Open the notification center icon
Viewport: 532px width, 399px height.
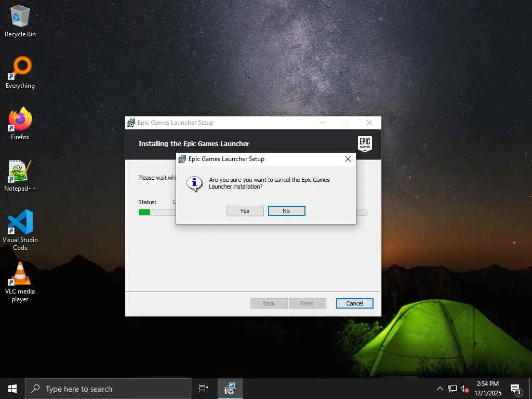(516, 389)
